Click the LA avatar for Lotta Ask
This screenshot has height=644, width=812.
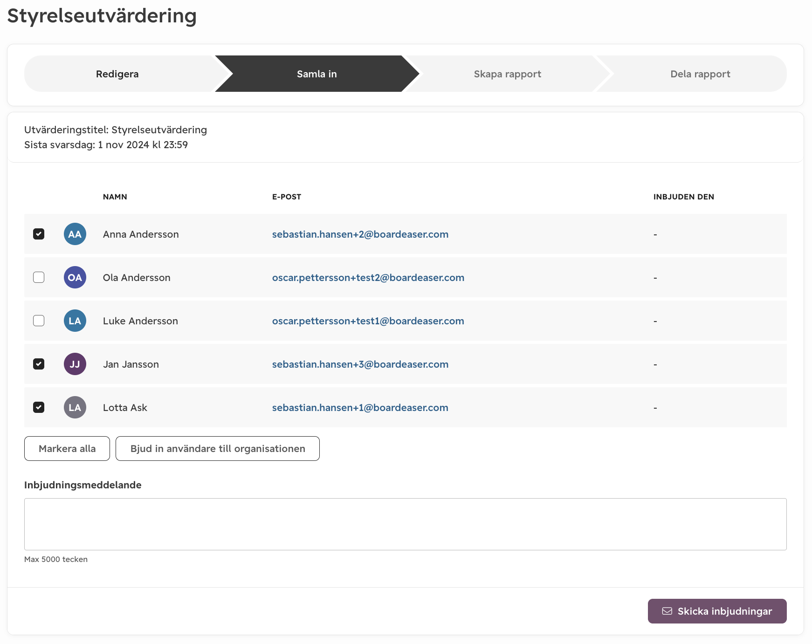click(75, 407)
